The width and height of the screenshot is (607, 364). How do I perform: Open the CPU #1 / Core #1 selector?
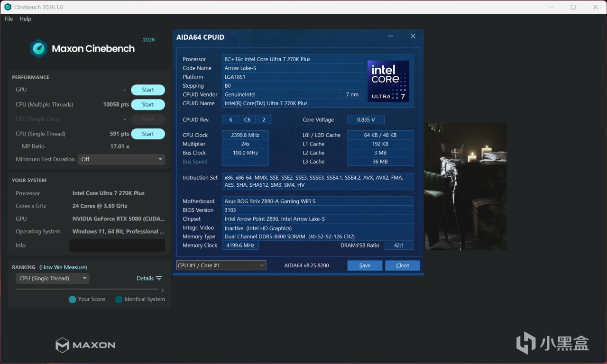(221, 265)
